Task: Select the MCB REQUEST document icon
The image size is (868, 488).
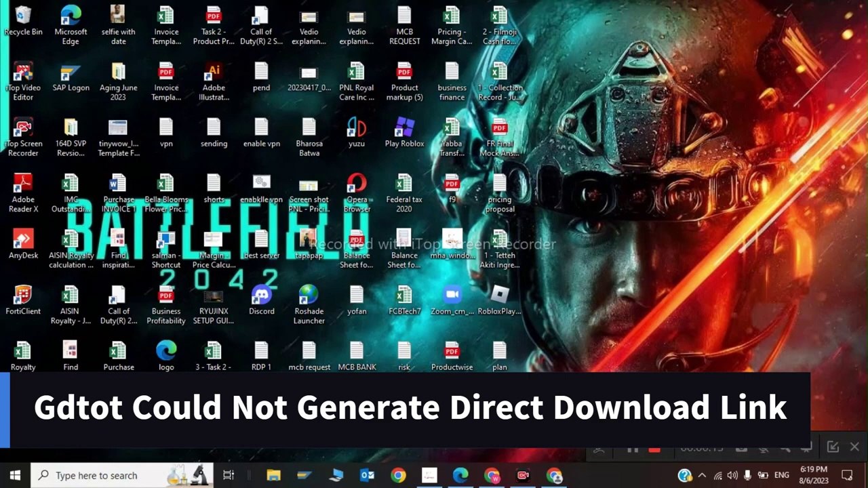Action: 404,25
